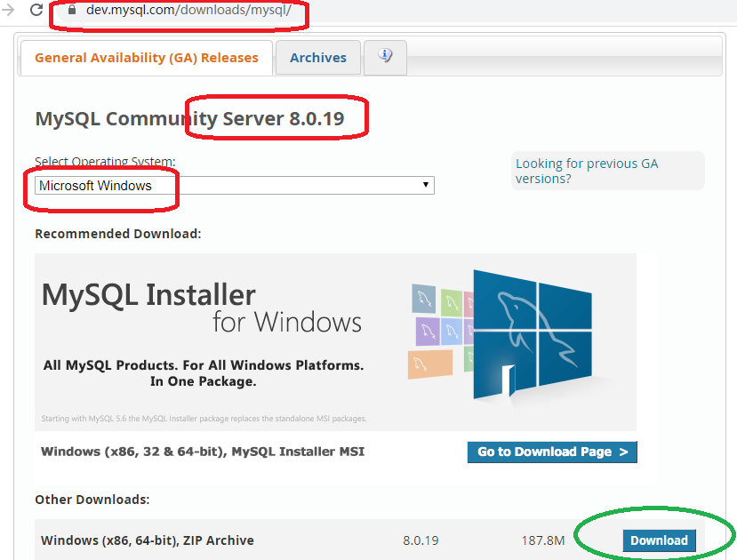This screenshot has width=737, height=560.
Task: Click the 8.0.19 version cell
Action: [421, 540]
